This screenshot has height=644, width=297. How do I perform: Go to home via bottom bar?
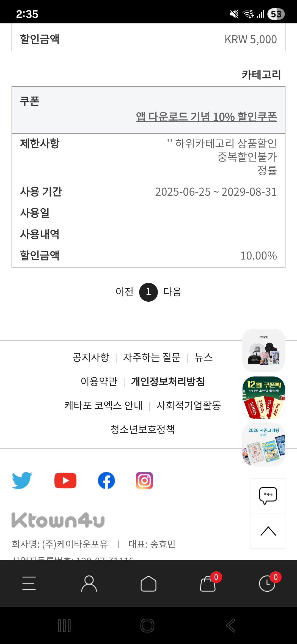pos(148,583)
